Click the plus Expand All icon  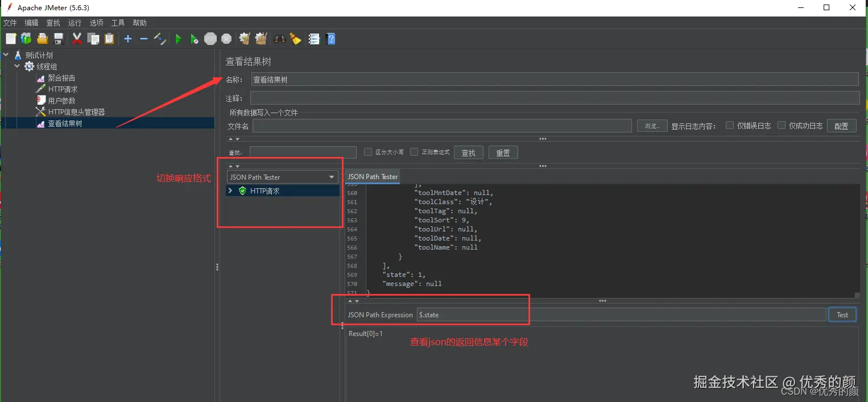coord(128,39)
